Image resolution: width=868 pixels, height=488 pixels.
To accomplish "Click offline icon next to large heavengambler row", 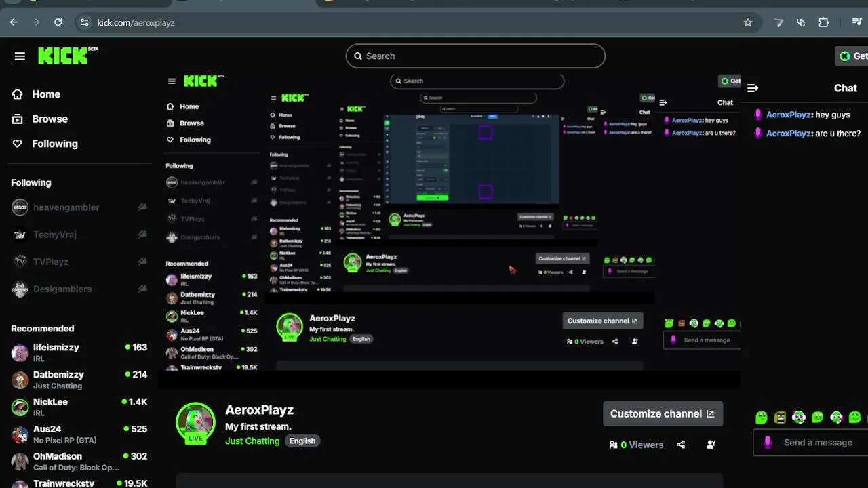I will [x=142, y=207].
